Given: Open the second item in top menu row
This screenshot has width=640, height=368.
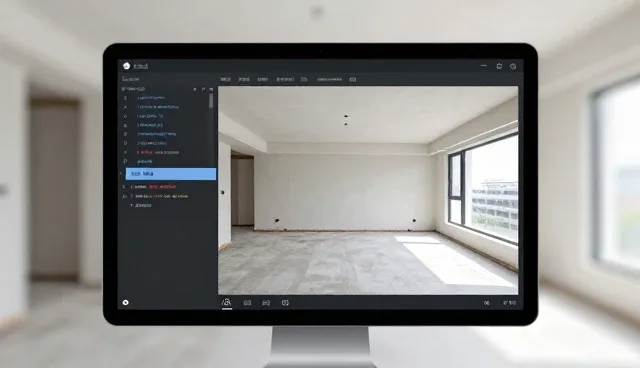Looking at the screenshot, I should pyautogui.click(x=244, y=80).
